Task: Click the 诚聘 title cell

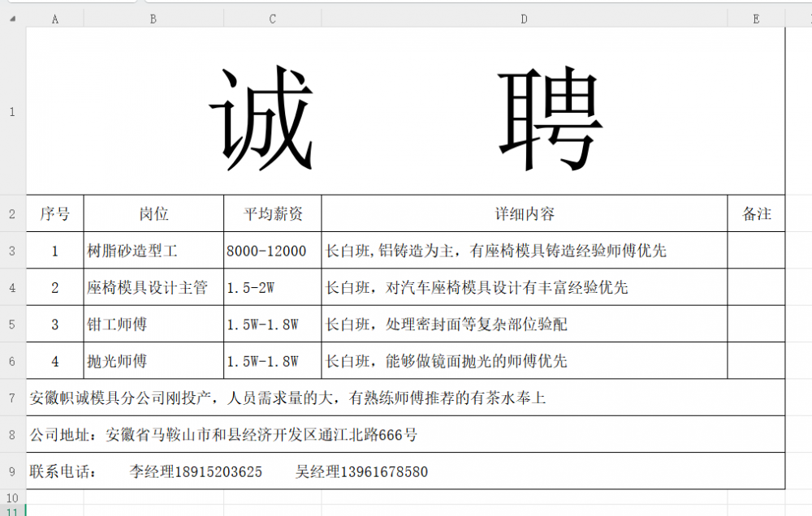Action: pos(405,112)
